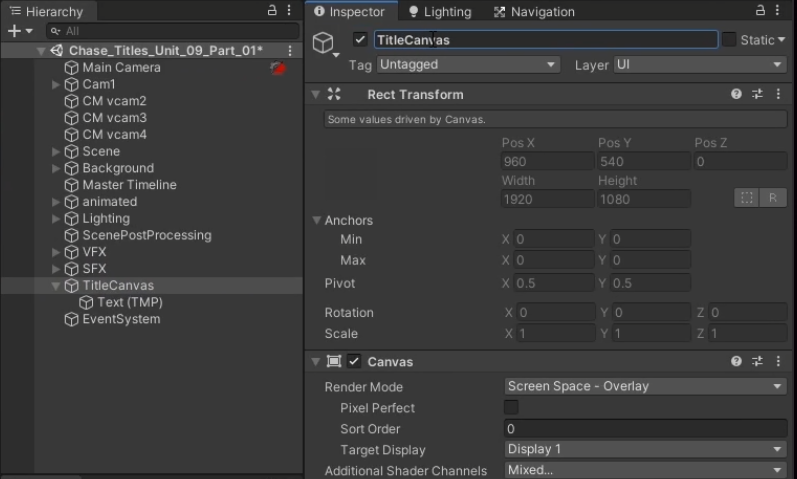Click the Raw edit mode R button
This screenshot has height=479, width=797.
(x=772, y=198)
